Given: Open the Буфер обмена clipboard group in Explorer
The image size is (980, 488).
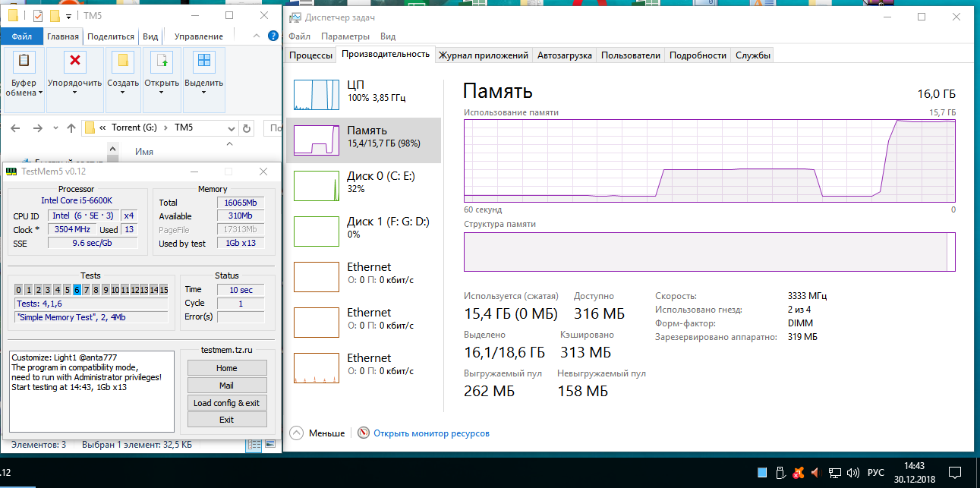Looking at the screenshot, I should pos(24,79).
